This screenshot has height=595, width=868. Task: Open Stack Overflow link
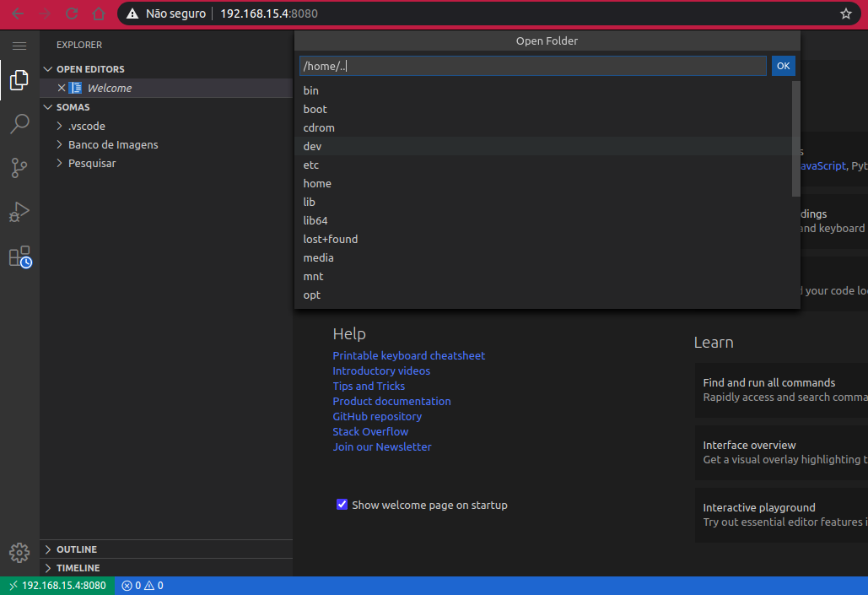click(x=370, y=431)
